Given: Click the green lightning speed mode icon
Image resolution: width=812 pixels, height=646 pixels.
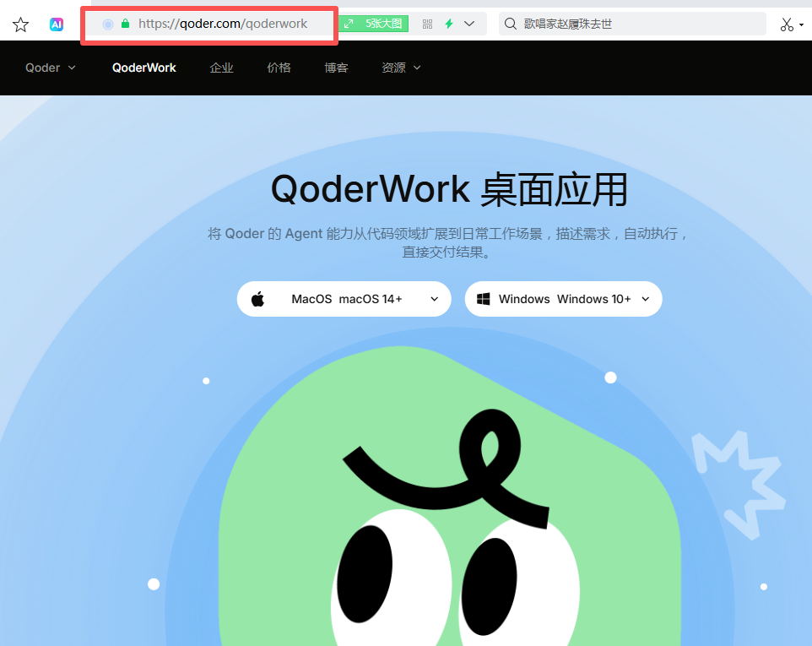Looking at the screenshot, I should point(449,24).
